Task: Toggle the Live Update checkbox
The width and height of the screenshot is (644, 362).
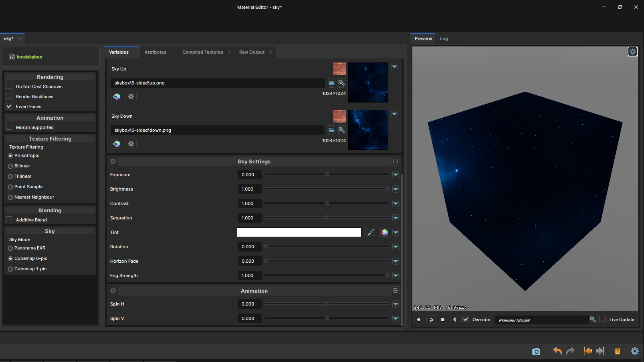Action: (x=602, y=319)
